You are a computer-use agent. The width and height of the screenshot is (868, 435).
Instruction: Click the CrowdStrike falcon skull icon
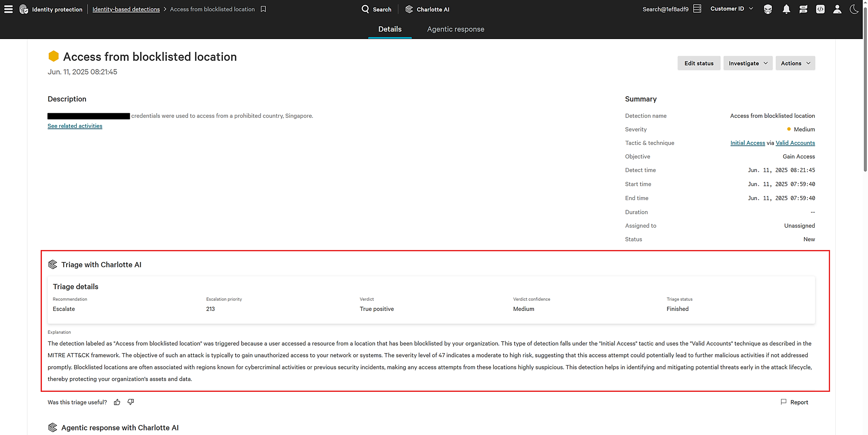coord(767,9)
